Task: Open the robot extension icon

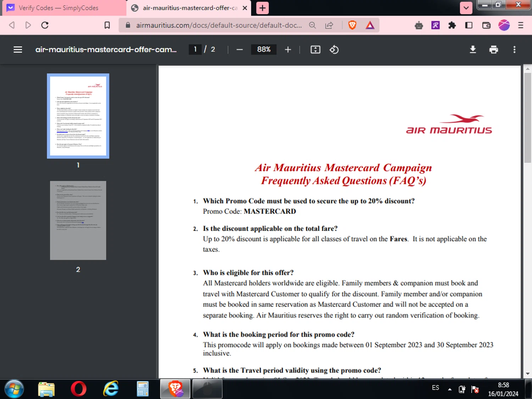Action: coord(419,25)
